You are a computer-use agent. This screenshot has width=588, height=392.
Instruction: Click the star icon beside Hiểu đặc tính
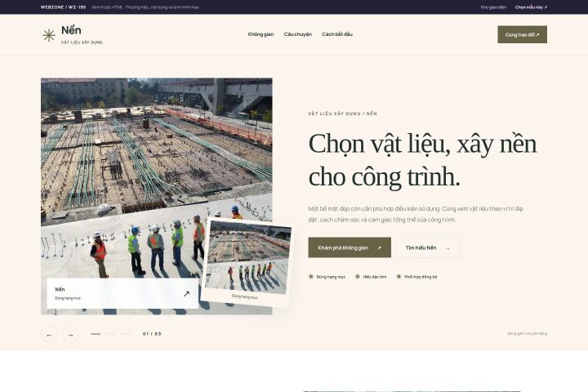click(358, 277)
